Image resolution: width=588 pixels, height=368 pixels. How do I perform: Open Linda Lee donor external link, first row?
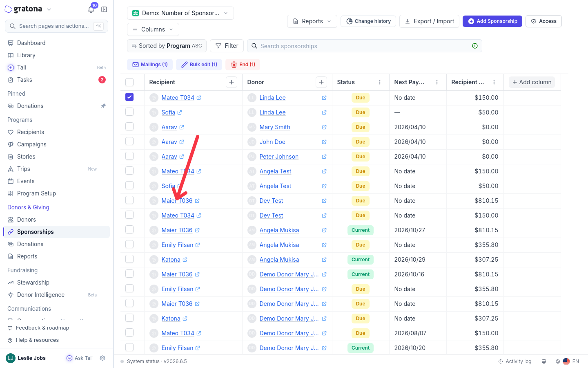point(324,98)
